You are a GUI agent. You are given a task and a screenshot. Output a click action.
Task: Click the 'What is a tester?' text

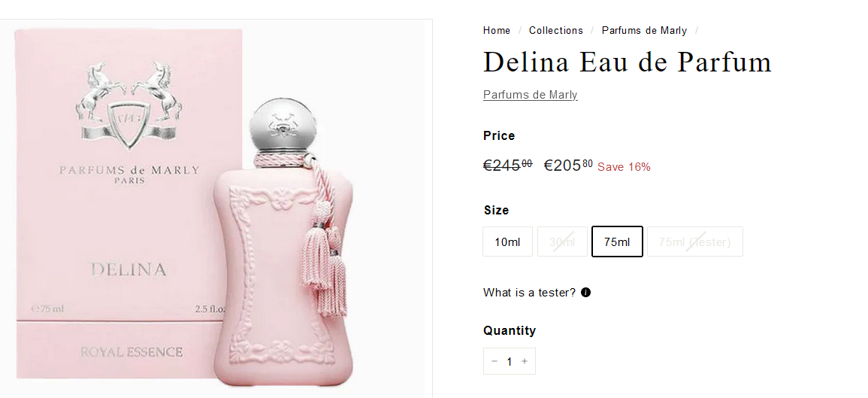529,292
